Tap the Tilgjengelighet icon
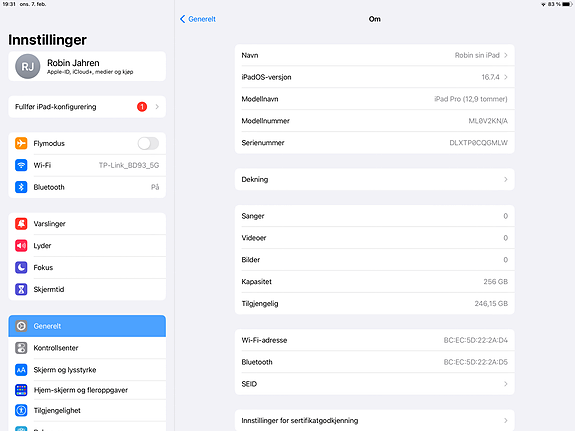The width and height of the screenshot is (575, 431). click(x=21, y=410)
